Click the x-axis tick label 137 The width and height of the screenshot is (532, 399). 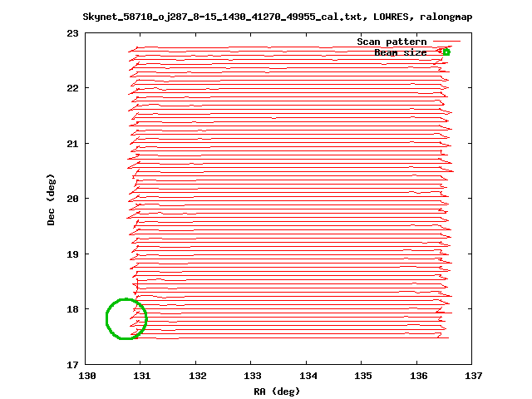click(474, 376)
